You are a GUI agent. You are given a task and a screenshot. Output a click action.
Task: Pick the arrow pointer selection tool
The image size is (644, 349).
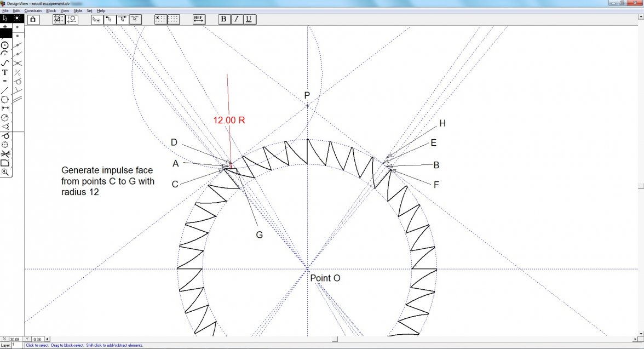[5, 19]
